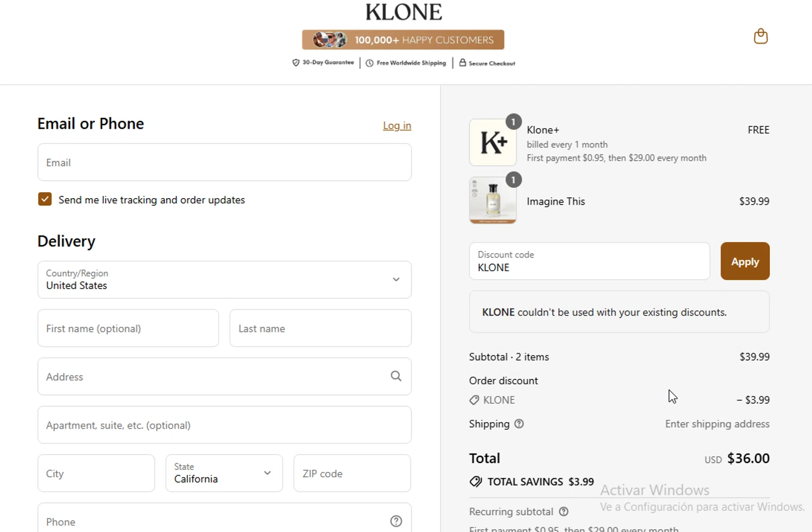Focus the First name (optional) field
The height and width of the screenshot is (532, 812).
click(x=128, y=328)
